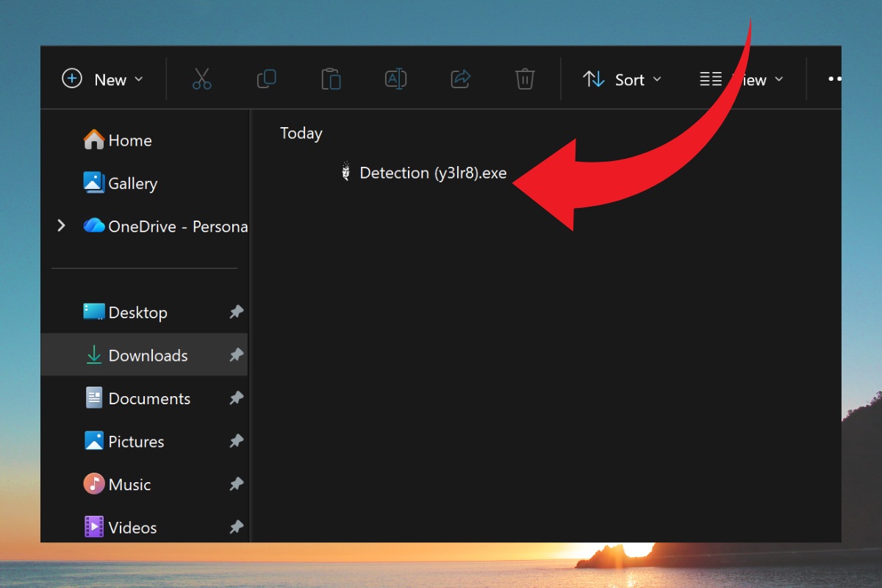The width and height of the screenshot is (882, 588).
Task: Open the View layout dropdown
Action: point(741,79)
